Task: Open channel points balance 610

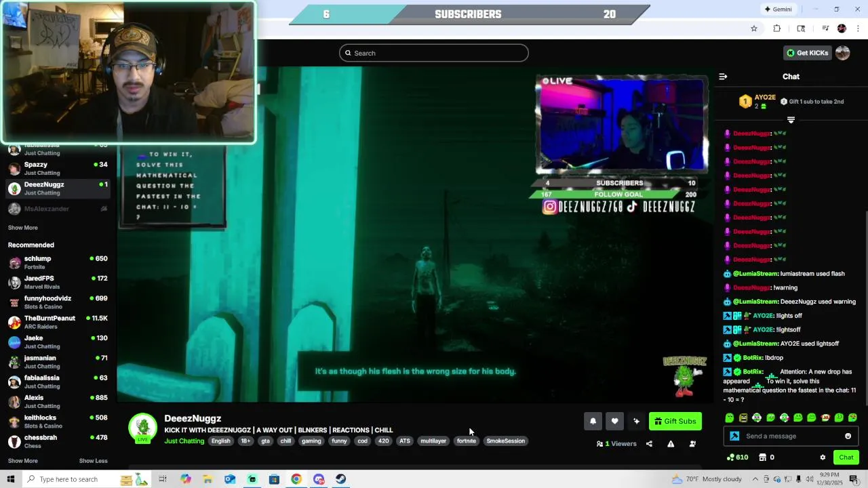Action: point(737,457)
